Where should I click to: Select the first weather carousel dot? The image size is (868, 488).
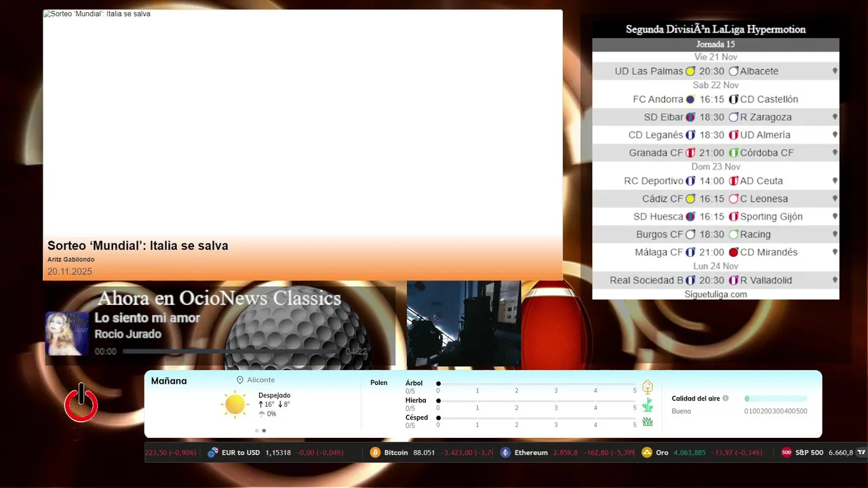click(x=256, y=430)
